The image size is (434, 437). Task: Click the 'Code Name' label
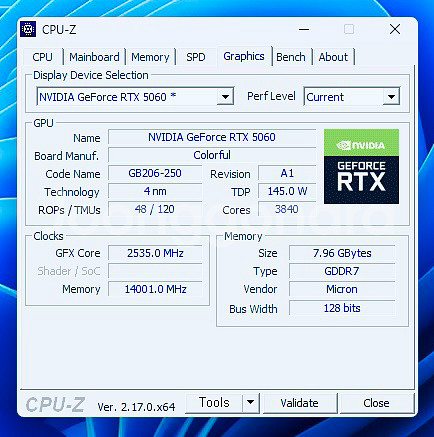coord(73,174)
